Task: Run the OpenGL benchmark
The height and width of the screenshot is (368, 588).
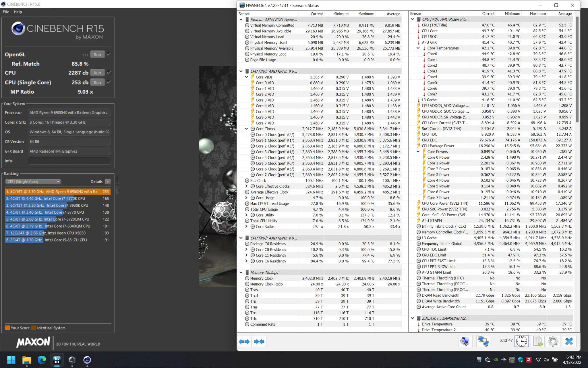Action: click(x=97, y=54)
